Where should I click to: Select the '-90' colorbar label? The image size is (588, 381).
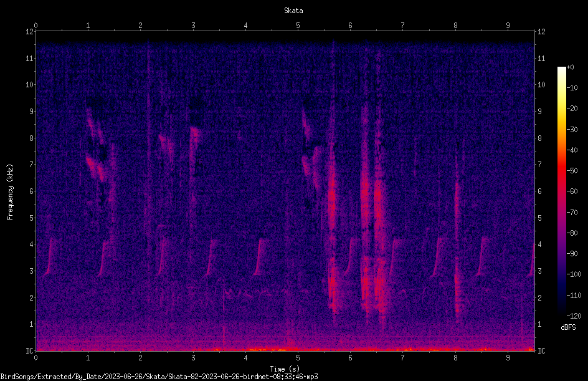point(572,254)
